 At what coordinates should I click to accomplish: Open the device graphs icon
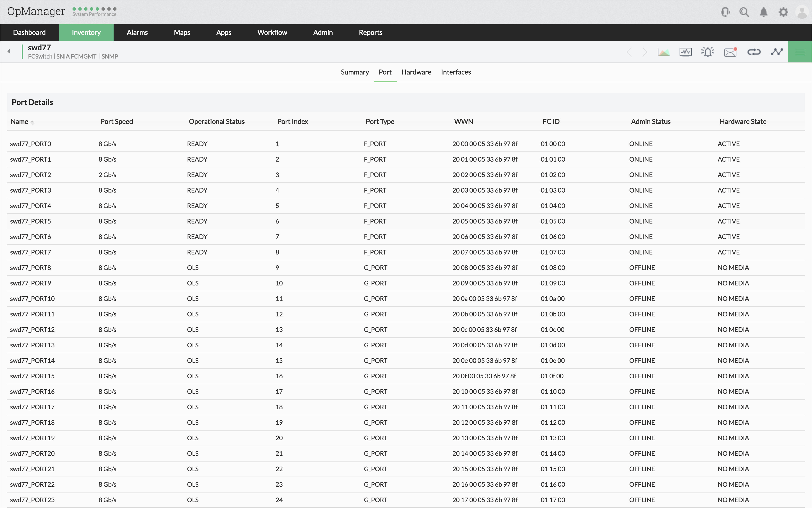663,52
